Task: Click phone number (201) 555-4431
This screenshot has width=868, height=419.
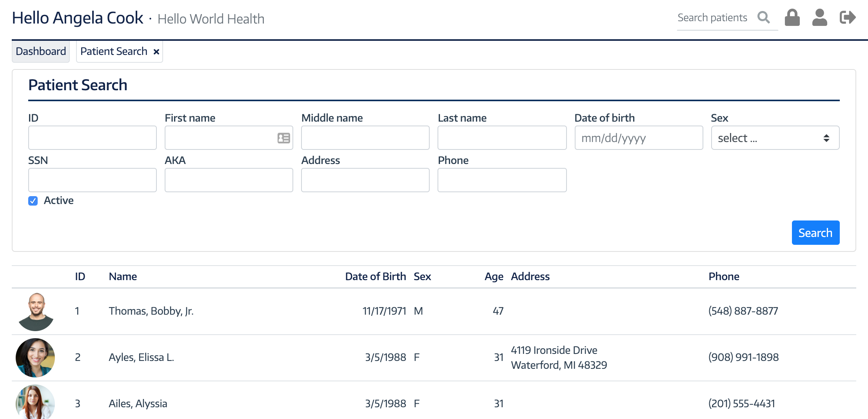Action: (741, 404)
